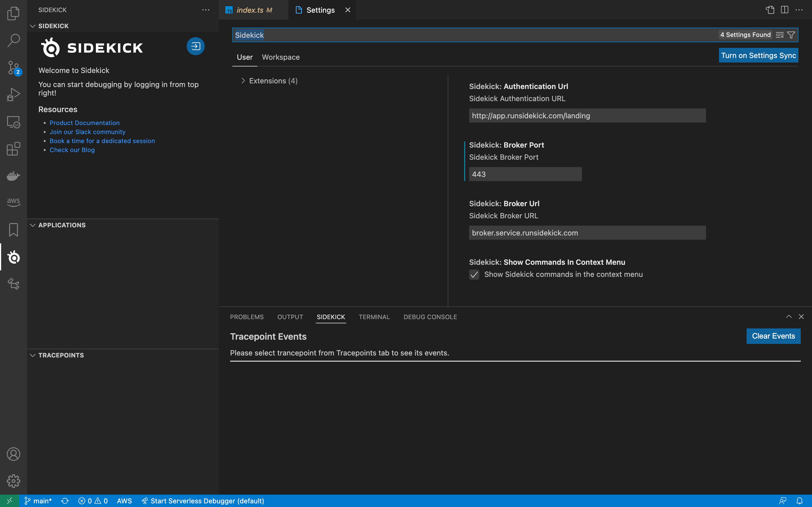Open the Extensions view icon
Screen dimensions: 812x507
[14, 149]
